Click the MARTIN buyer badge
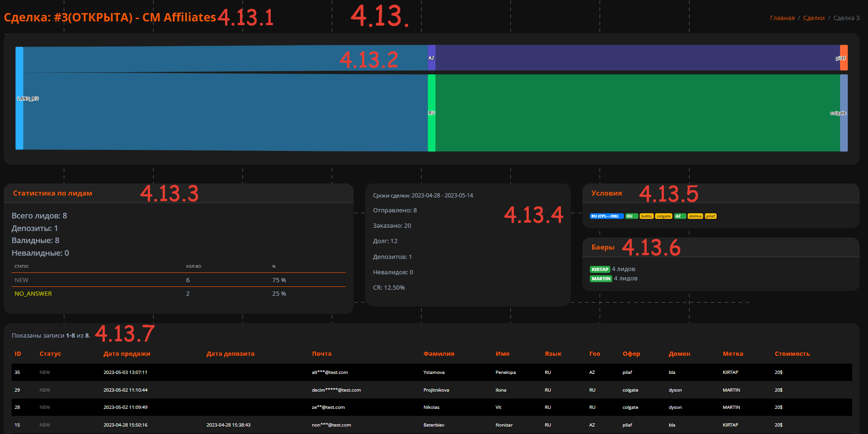This screenshot has width=868, height=434. point(601,278)
